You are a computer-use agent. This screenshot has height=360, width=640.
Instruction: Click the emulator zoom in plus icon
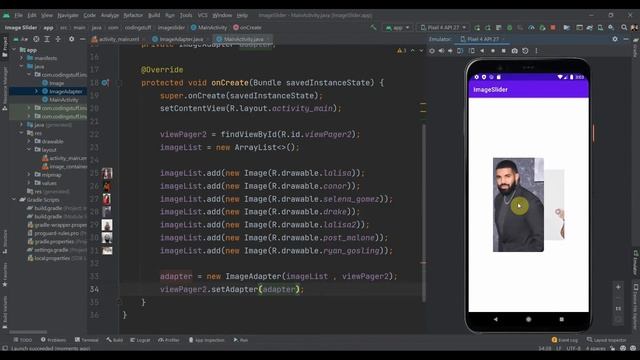618,287
